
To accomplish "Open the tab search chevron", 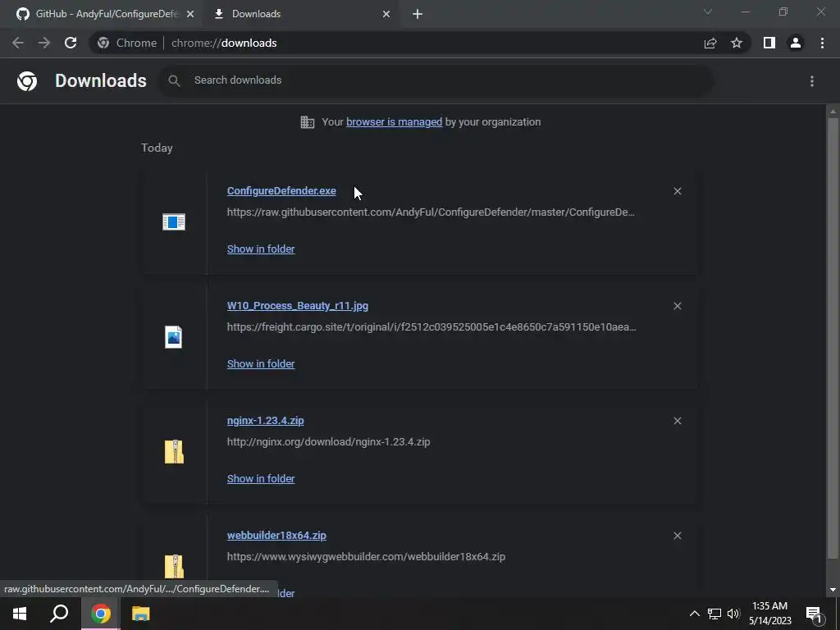I will pos(708,11).
